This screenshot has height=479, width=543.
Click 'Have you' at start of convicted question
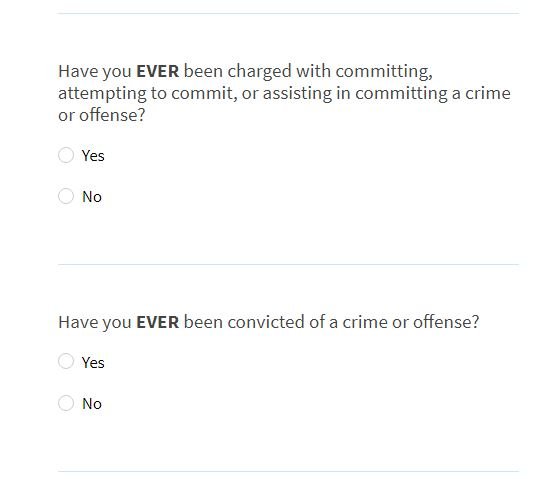coord(95,323)
